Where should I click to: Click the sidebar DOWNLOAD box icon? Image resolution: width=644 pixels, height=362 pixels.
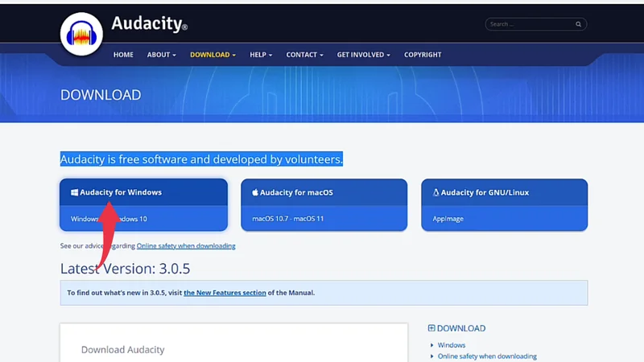tap(431, 328)
